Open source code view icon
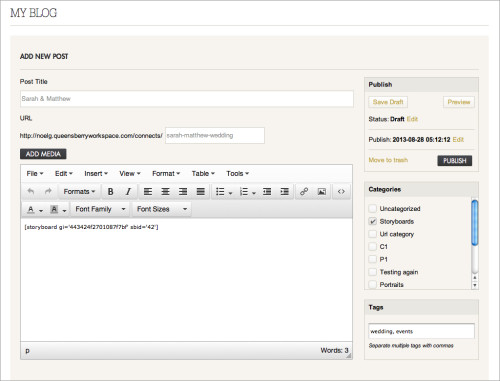 coord(341,192)
